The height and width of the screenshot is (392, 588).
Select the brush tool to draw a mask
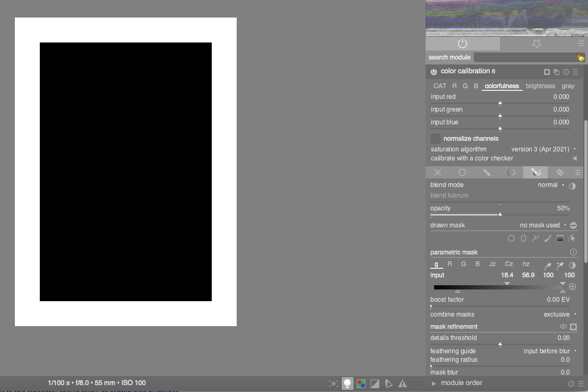coord(548,238)
